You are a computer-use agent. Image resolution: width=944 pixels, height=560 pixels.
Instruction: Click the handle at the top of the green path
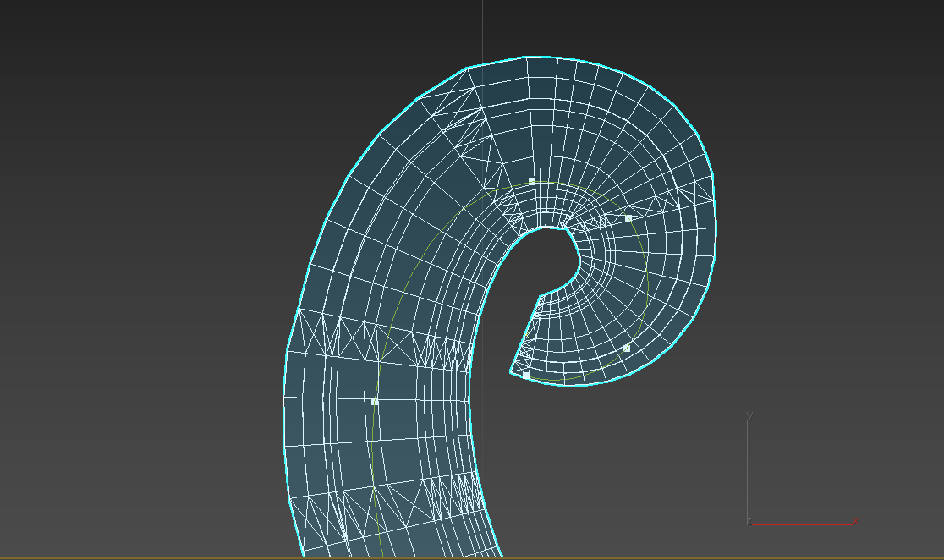click(x=532, y=180)
